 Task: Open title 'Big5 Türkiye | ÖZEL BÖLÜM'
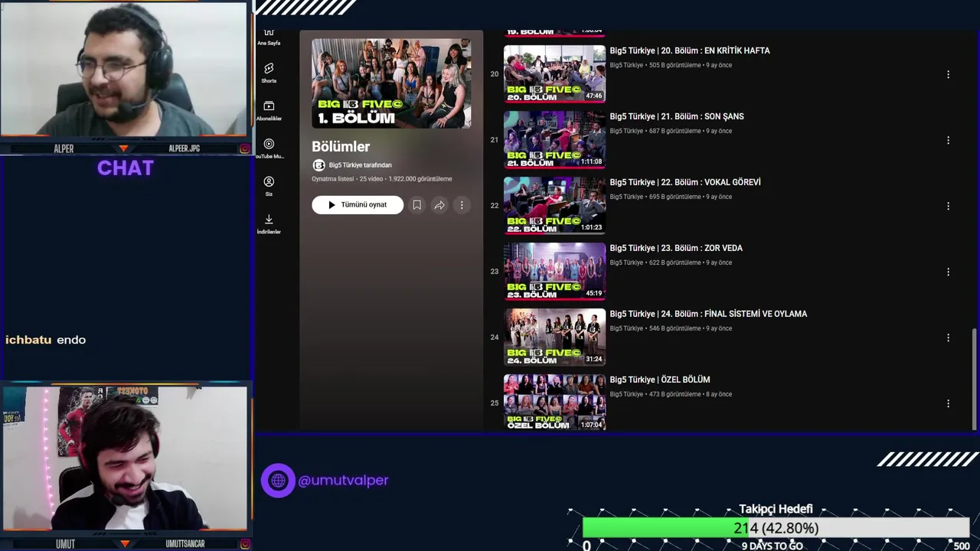660,380
